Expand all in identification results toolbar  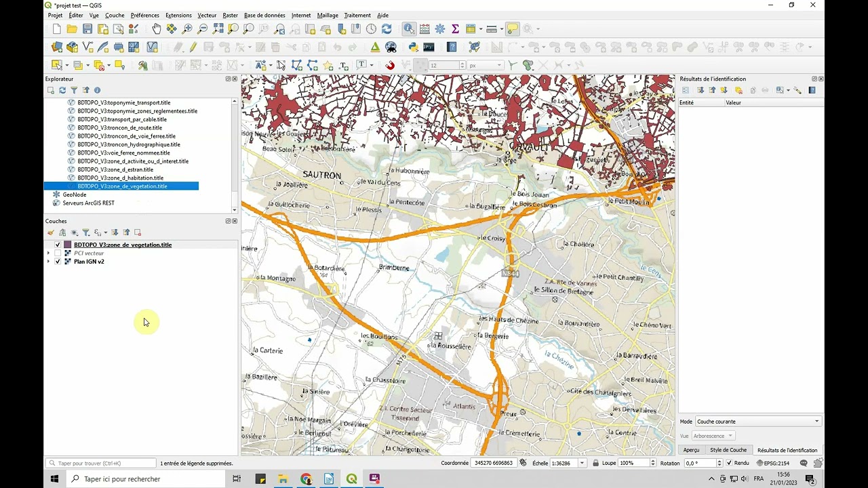coord(701,90)
